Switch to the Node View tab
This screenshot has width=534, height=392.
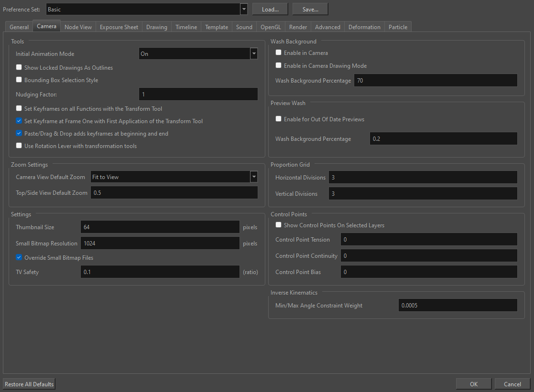(x=78, y=27)
